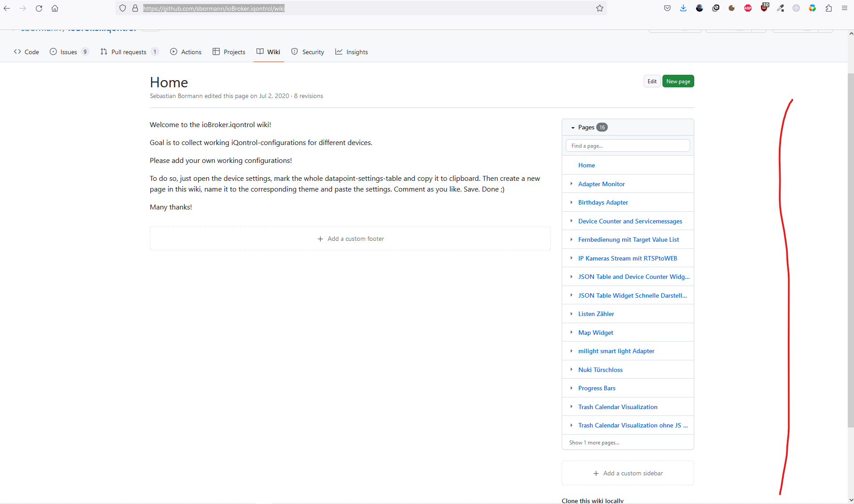Click the green New page button
The width and height of the screenshot is (854, 504).
678,81
